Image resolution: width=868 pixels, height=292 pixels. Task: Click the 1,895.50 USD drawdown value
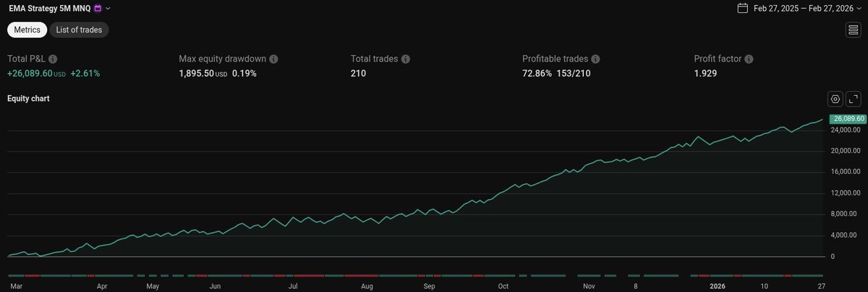[203, 74]
